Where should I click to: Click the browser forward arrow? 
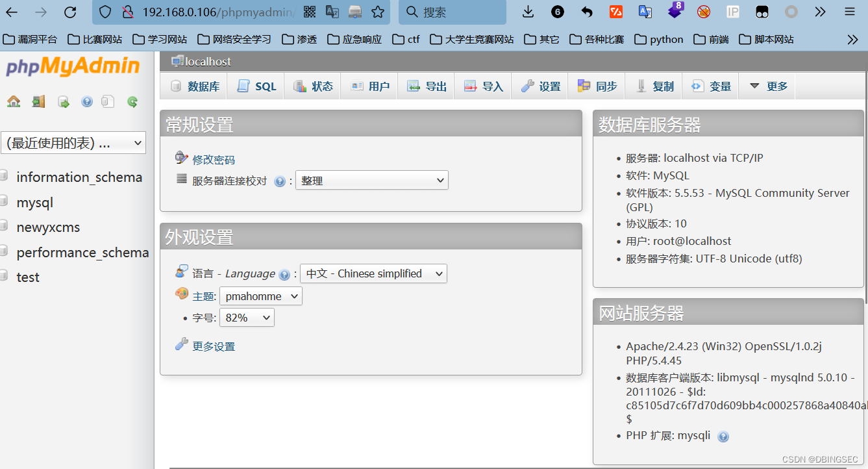coord(41,12)
